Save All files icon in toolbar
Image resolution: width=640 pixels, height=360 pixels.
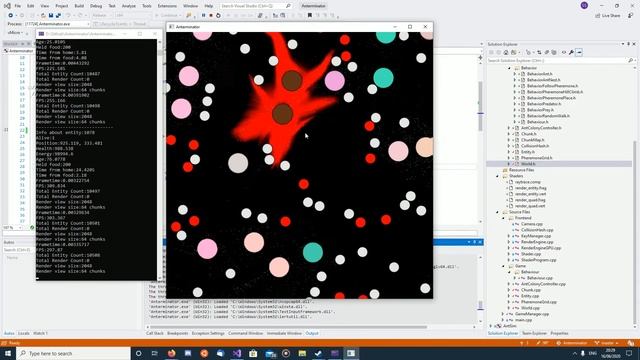58,15
